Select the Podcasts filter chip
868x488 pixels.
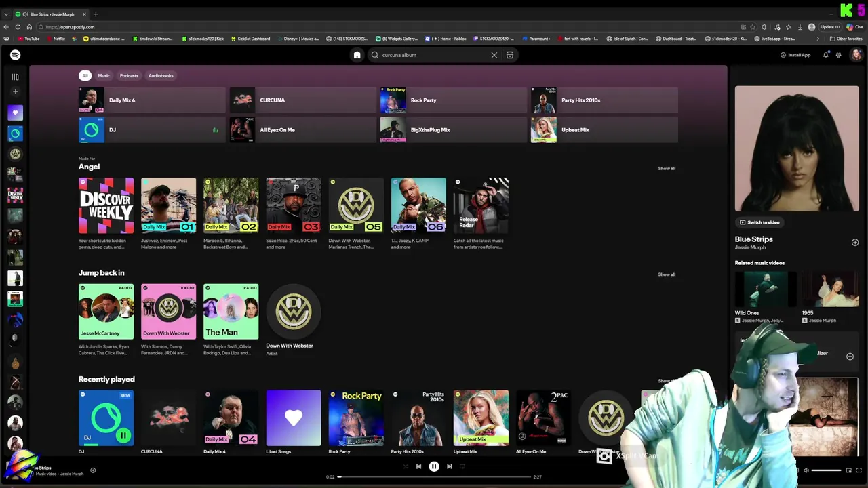pos(129,75)
